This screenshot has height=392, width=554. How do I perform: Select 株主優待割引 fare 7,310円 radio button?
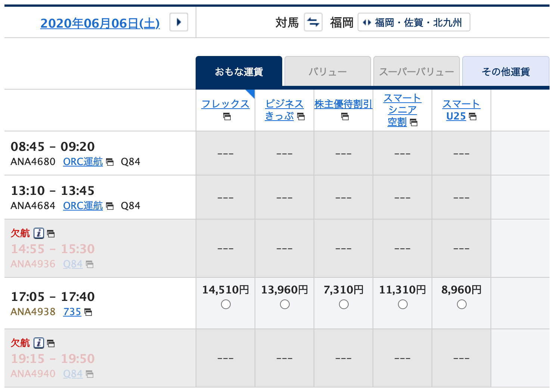coord(344,305)
